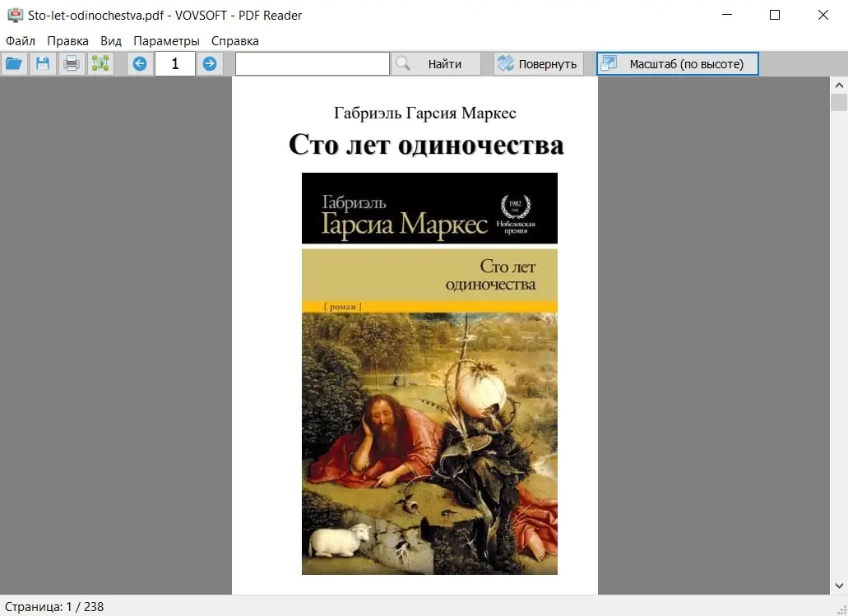Click the Повернуть rotate button
Viewport: 848px width, 616px height.
point(539,64)
